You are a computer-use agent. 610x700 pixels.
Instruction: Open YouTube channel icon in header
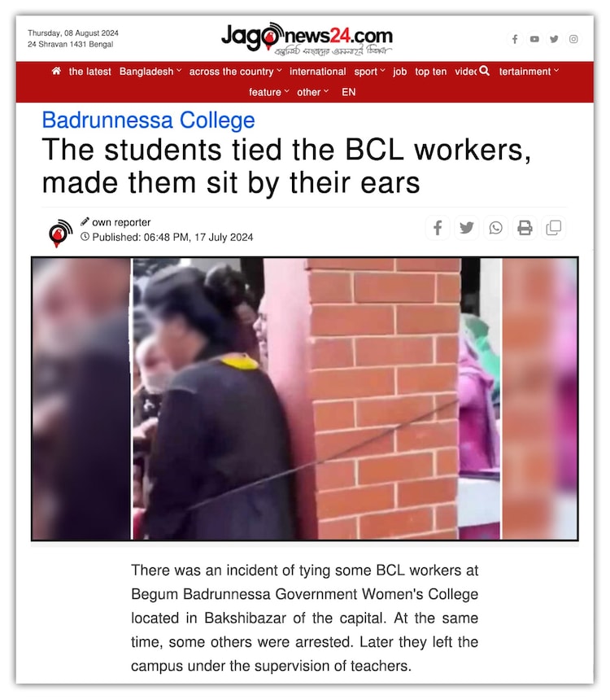tap(534, 39)
